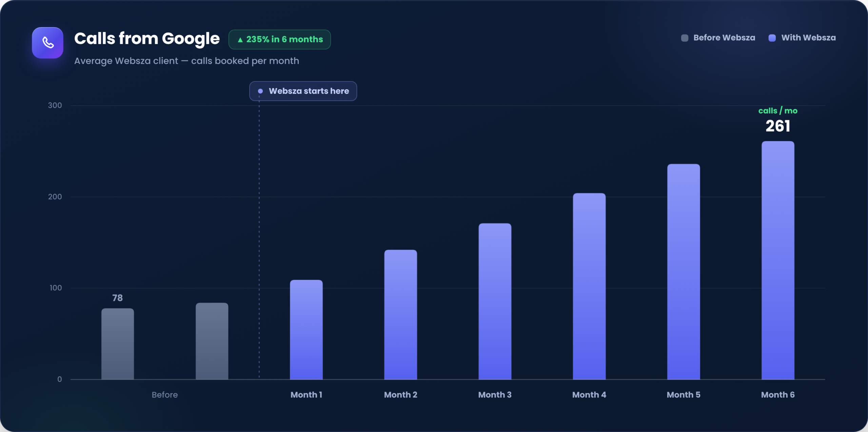Select the Month 3 bar

pos(495,301)
